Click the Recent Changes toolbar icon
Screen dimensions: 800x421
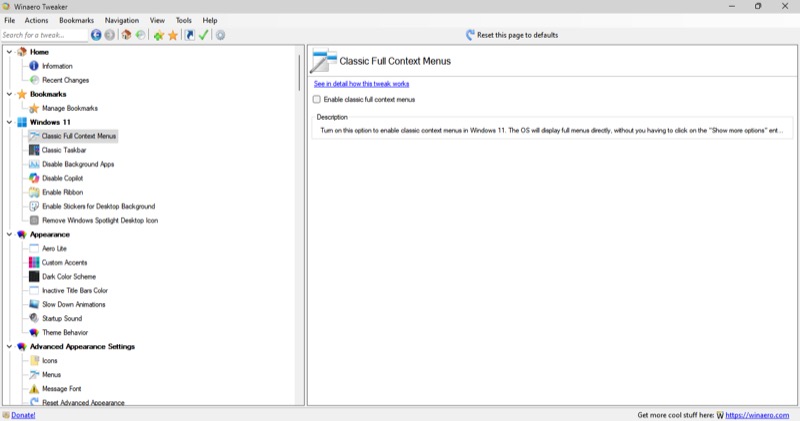(x=140, y=35)
